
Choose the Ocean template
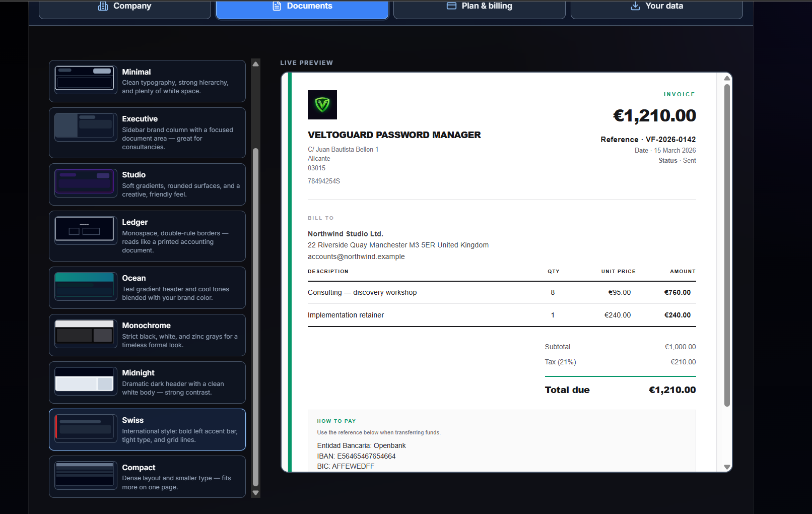point(147,288)
